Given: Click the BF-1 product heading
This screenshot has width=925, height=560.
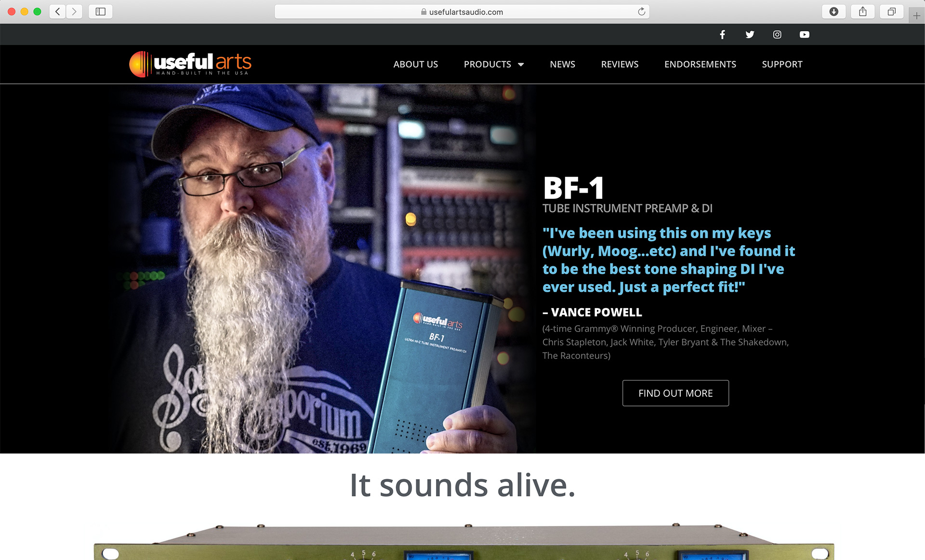Looking at the screenshot, I should [573, 188].
